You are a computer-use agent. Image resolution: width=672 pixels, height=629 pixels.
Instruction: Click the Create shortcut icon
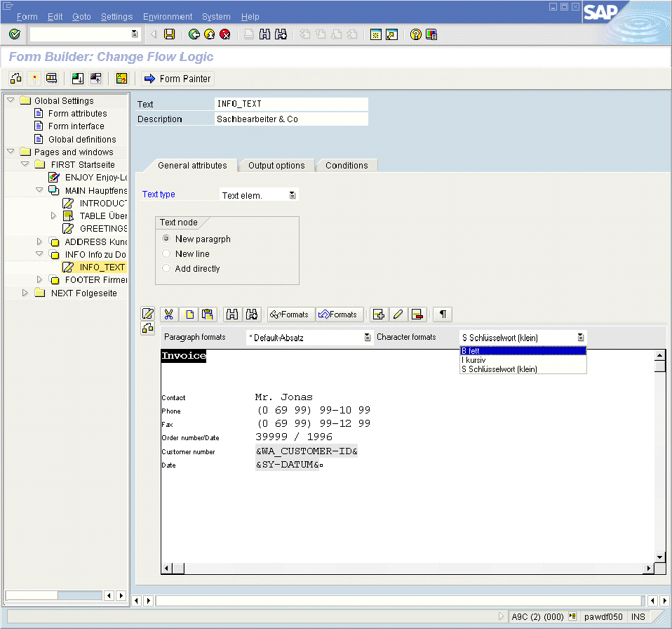(391, 34)
